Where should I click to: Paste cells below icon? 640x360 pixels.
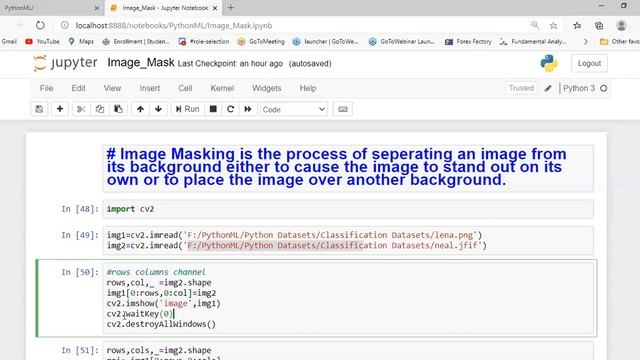pos(118,109)
